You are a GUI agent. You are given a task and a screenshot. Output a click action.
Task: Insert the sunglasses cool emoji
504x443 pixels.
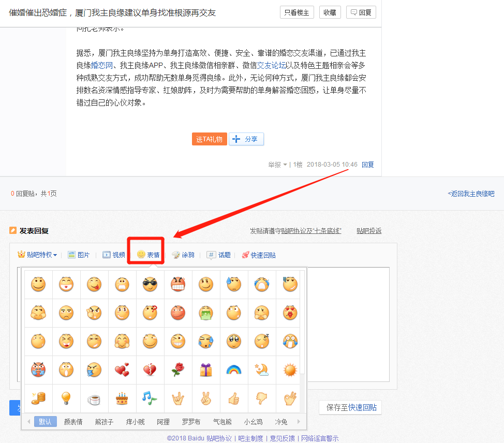(x=150, y=284)
